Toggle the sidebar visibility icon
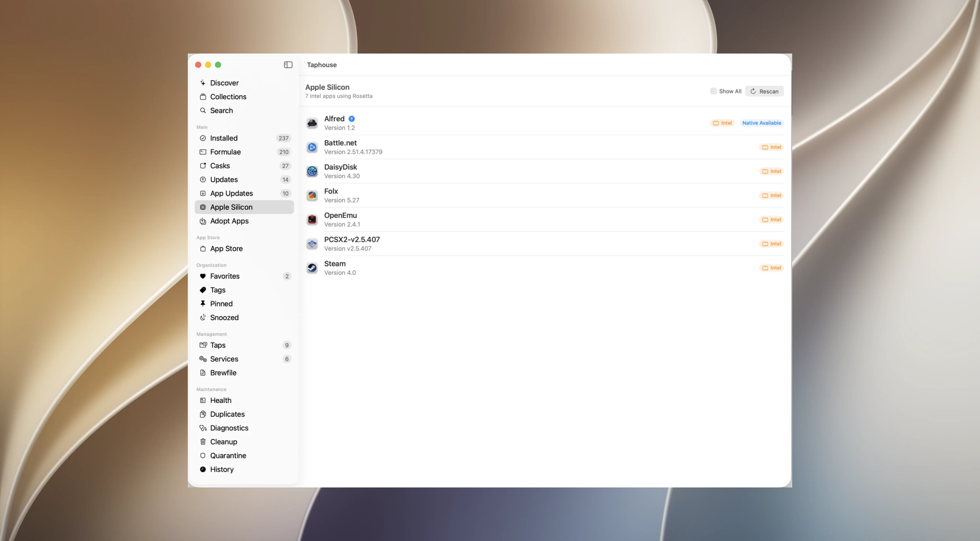Viewport: 980px width, 541px height. pyautogui.click(x=288, y=65)
